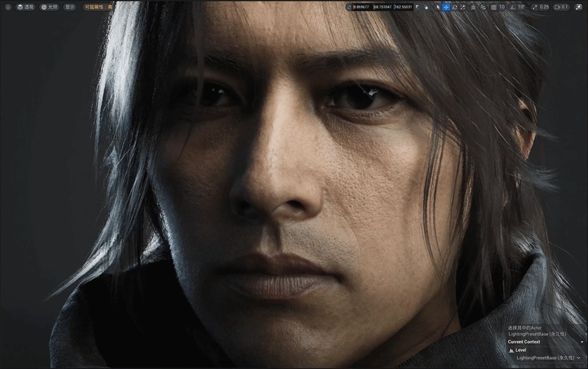
Task: Toggle surface snapping icon
Action: 483,7
